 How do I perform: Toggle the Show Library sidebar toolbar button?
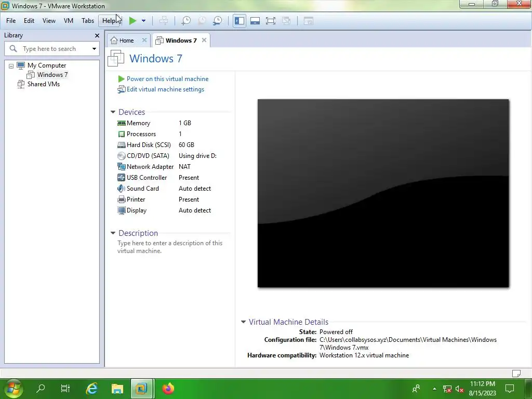[240, 21]
